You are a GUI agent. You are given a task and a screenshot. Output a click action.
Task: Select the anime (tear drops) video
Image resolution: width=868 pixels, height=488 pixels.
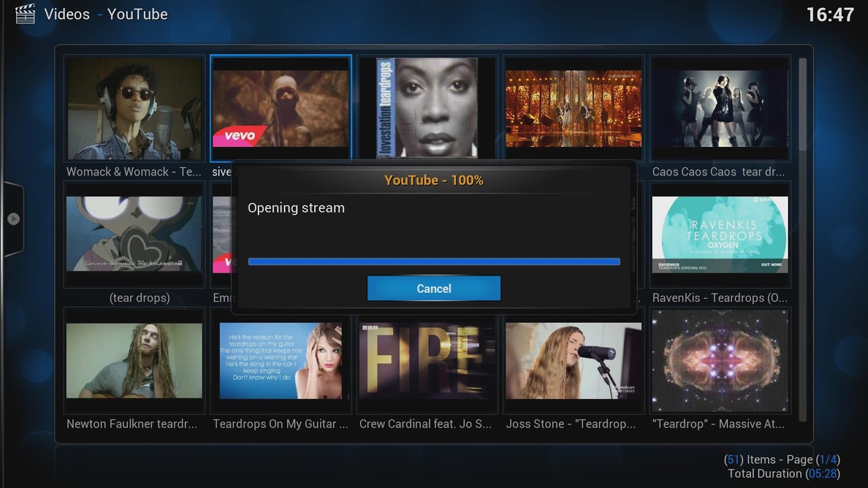point(134,234)
